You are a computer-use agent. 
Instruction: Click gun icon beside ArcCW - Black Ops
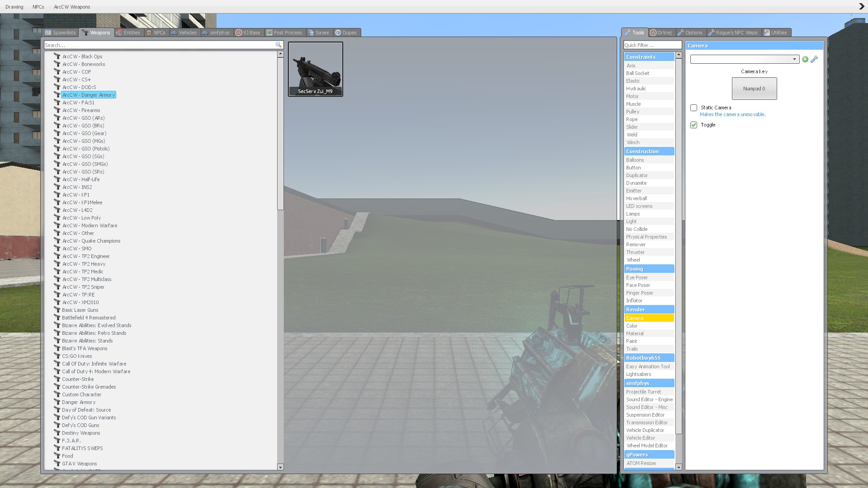click(57, 56)
